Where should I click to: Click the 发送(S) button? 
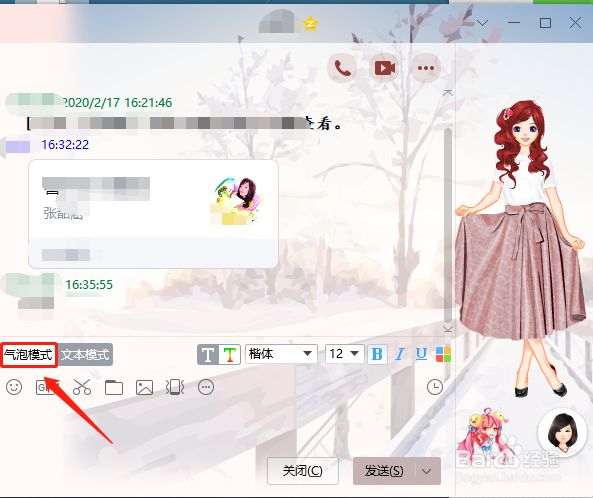pos(384,471)
